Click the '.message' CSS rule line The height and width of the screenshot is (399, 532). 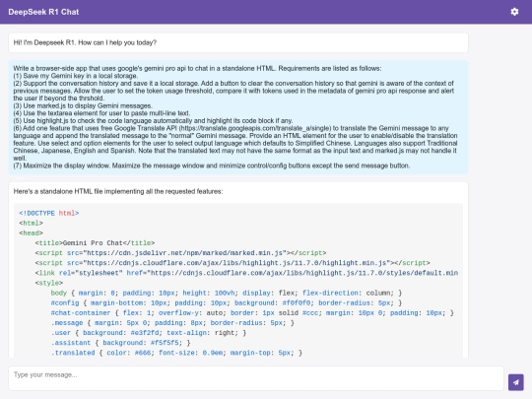[x=172, y=323]
